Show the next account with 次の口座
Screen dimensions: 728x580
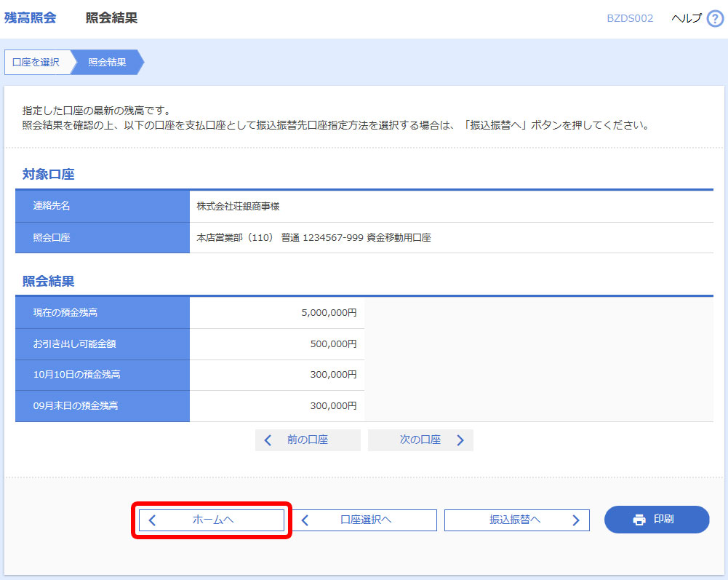420,440
